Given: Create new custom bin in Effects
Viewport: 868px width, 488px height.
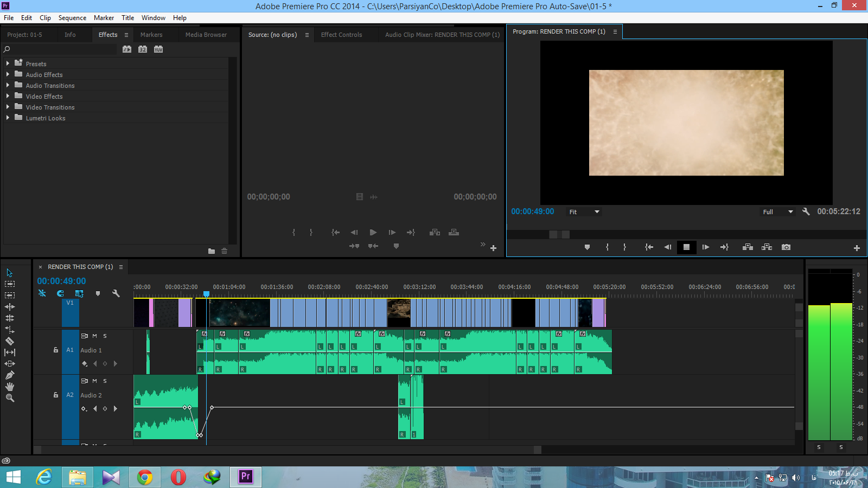Looking at the screenshot, I should [212, 251].
